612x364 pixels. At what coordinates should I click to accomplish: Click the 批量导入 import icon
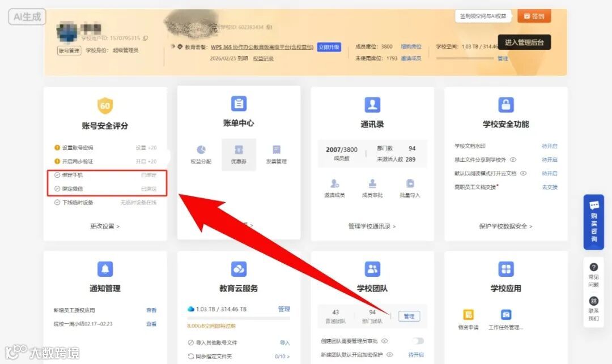410,183
